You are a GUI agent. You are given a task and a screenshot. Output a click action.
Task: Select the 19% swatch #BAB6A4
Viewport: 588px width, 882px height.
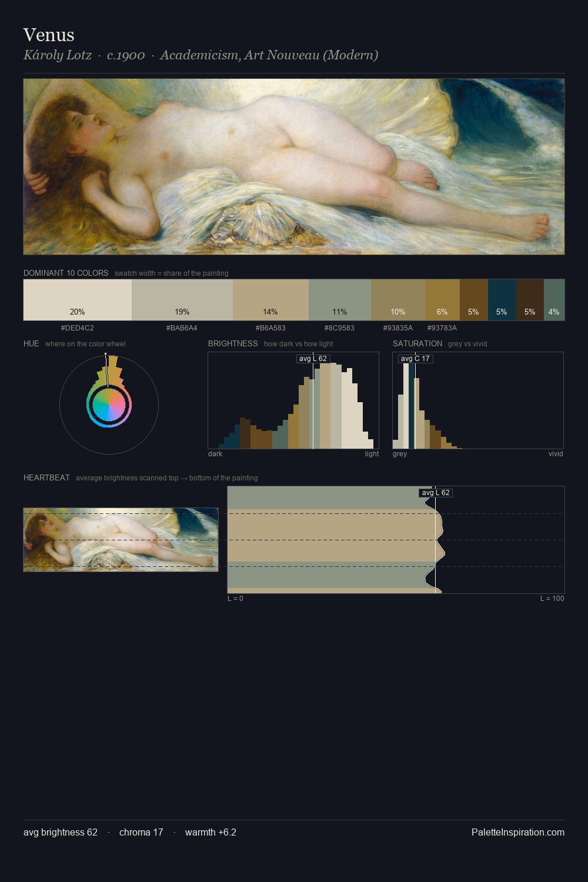[x=182, y=300]
